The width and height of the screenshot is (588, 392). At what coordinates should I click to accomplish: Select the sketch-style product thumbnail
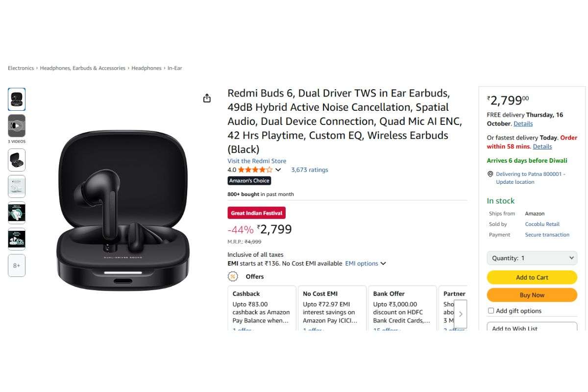click(17, 186)
